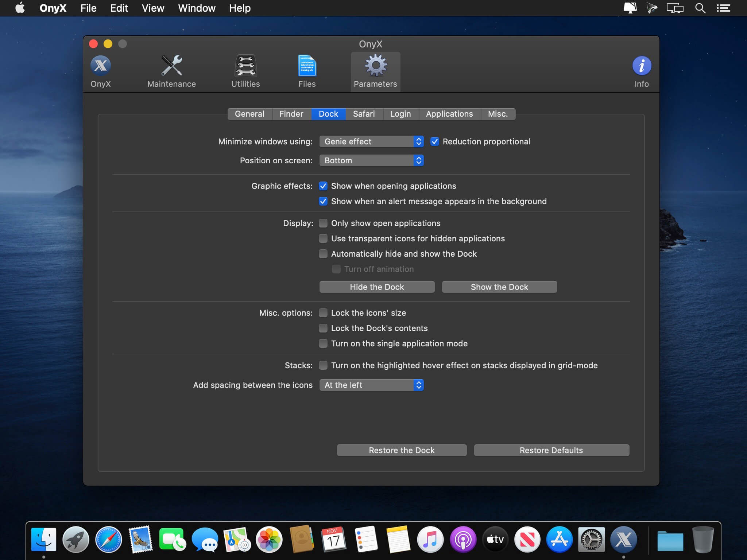This screenshot has height=560, width=747.
Task: Open Reminders from the Dock
Action: pyautogui.click(x=366, y=539)
